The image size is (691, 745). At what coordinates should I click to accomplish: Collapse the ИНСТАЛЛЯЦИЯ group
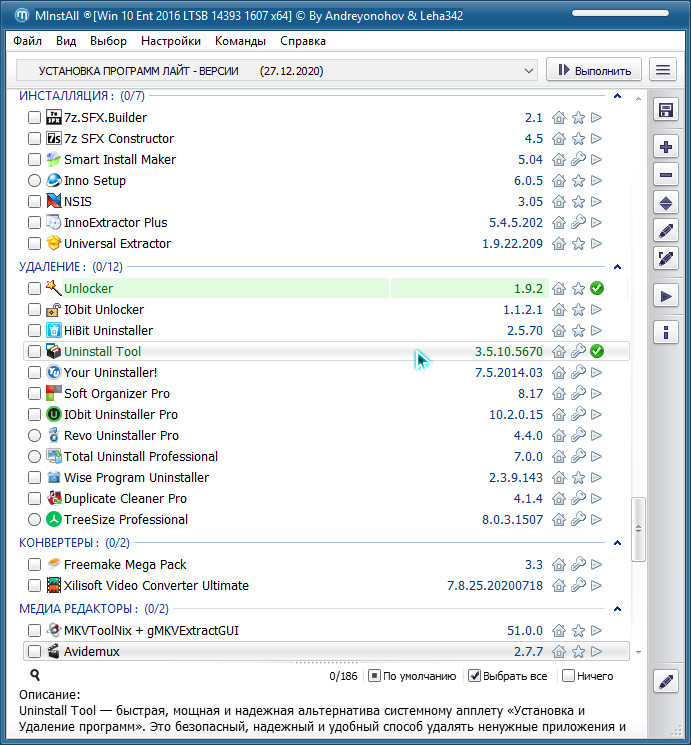[x=617, y=96]
